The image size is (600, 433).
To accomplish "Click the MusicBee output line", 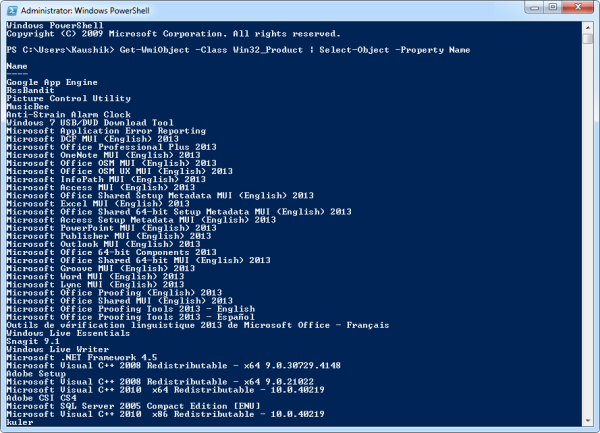I will pyautogui.click(x=26, y=106).
